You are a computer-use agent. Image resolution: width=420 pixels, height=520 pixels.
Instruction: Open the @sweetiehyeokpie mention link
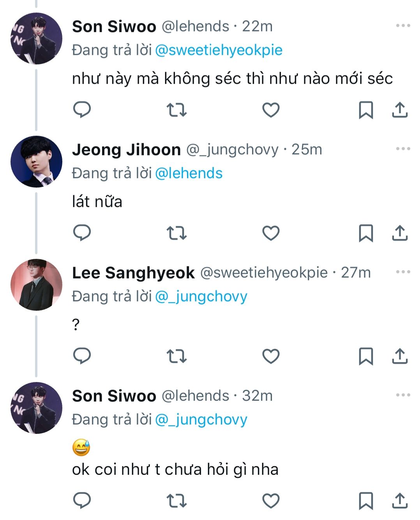219,50
